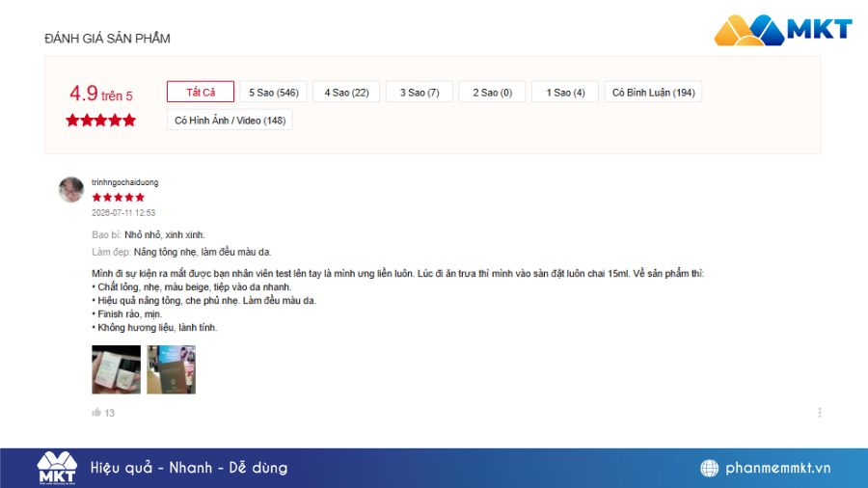This screenshot has width=868, height=488.
Task: Open reviewer trinhngochaiduong's avatar
Action: point(70,190)
